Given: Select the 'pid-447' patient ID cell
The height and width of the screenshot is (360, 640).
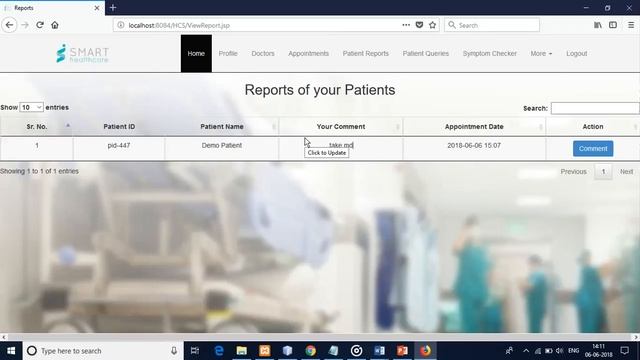Looking at the screenshot, I should [119, 145].
